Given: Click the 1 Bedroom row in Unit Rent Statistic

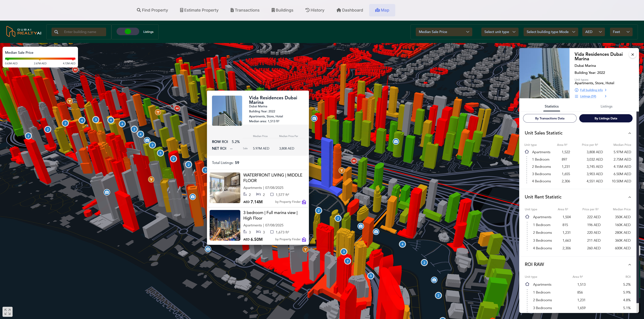Looking at the screenshot, I should point(577,225).
